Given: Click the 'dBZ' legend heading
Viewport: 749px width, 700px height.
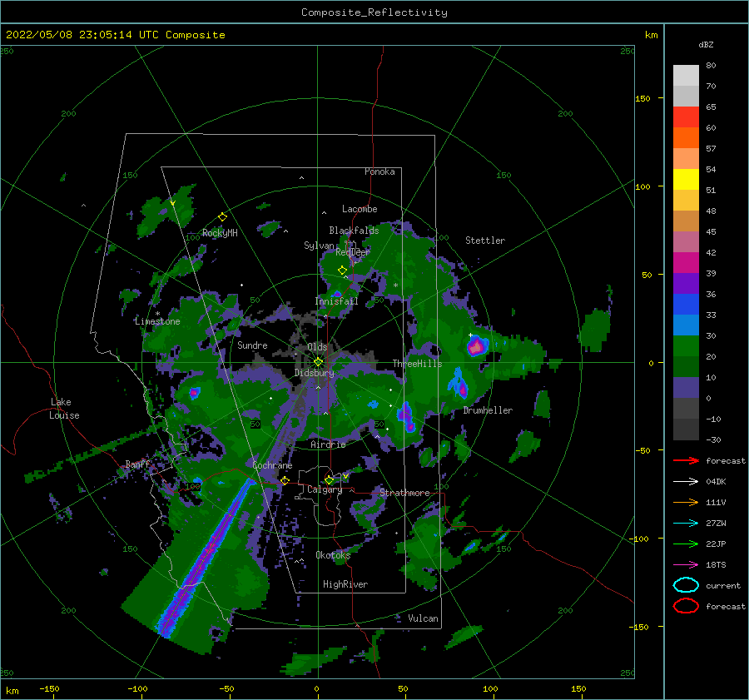Looking at the screenshot, I should (706, 44).
